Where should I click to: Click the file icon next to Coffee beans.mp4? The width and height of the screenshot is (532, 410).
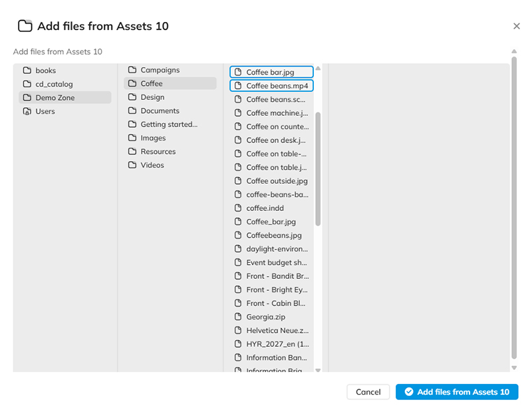[x=238, y=85]
